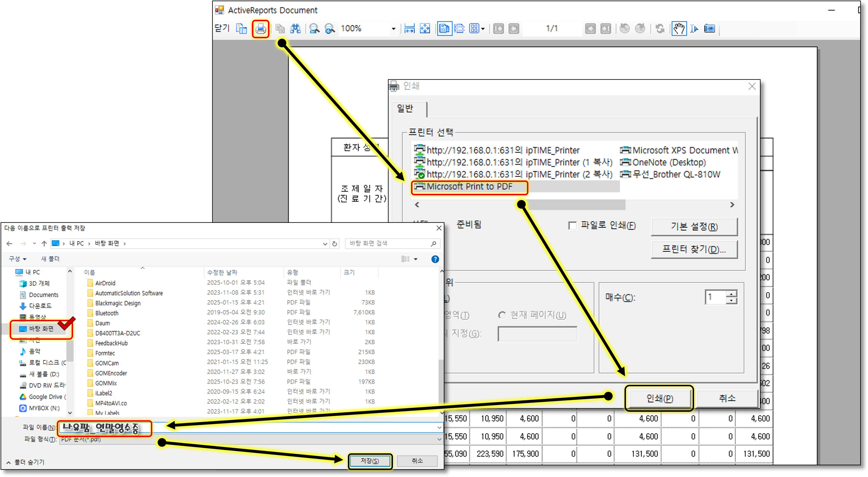Click the Zoom Out magnifier icon
The height and width of the screenshot is (477, 868).
(314, 29)
